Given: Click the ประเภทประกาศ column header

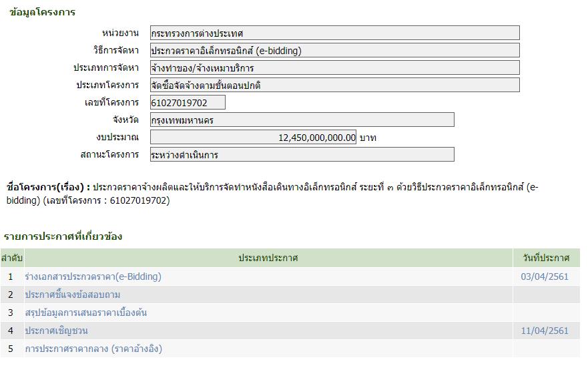Looking at the screenshot, I should [x=268, y=258].
